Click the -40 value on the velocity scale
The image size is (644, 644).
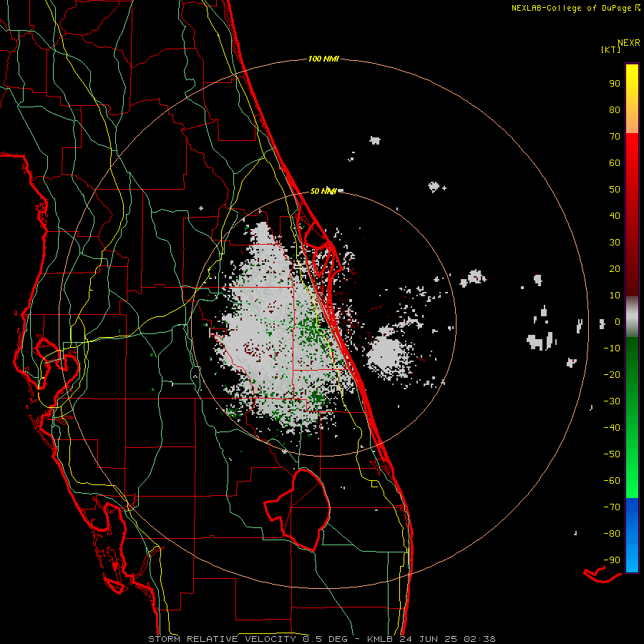pos(612,428)
